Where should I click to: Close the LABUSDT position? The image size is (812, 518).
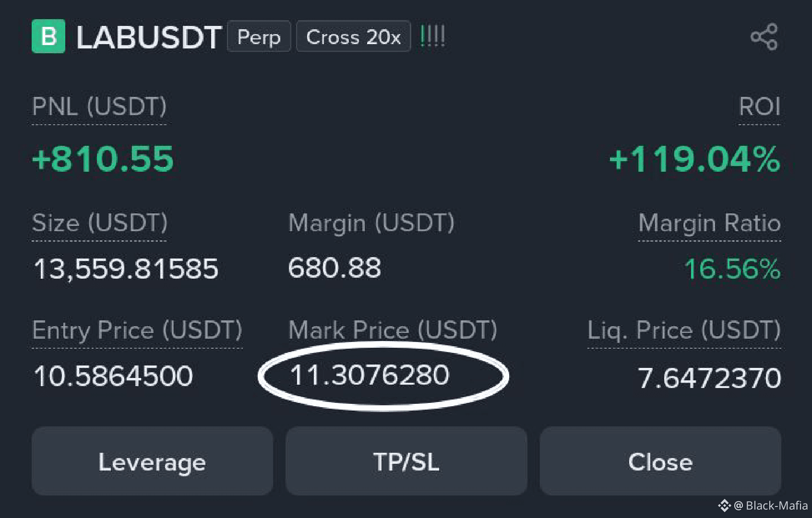click(660, 461)
